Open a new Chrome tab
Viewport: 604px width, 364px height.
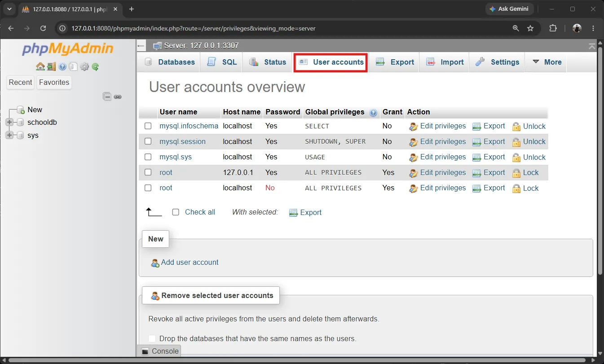click(x=132, y=9)
